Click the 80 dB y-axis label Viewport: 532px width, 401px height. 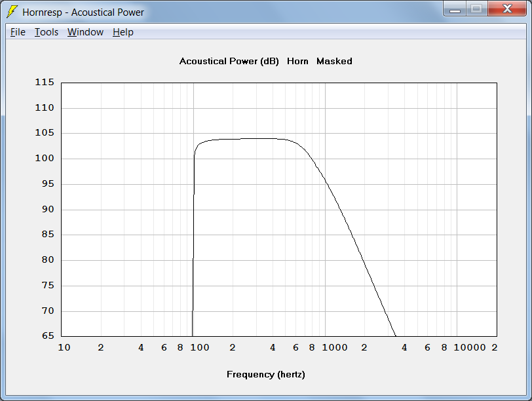(x=48, y=260)
